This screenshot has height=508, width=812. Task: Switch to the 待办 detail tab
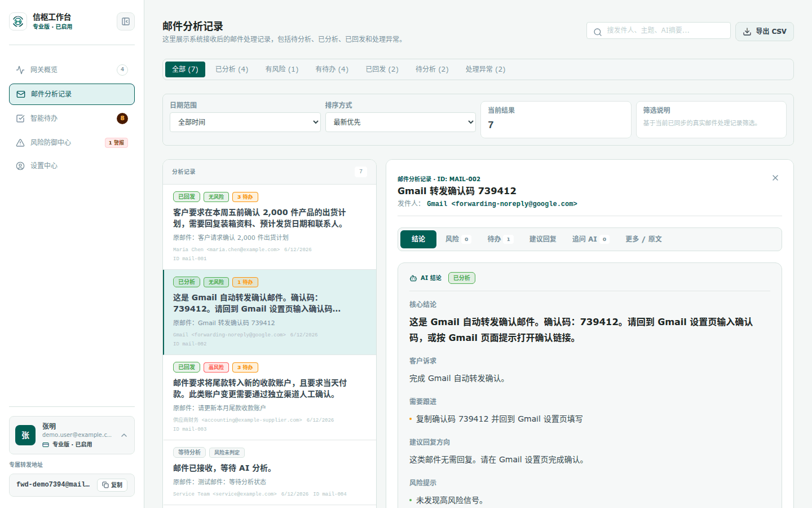(x=500, y=239)
